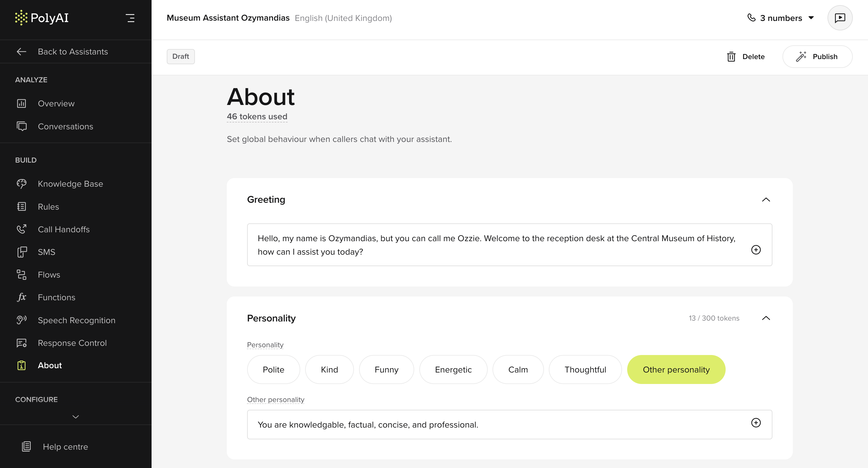Click the Call Handoffs phone icon
The image size is (868, 468).
(22, 229)
